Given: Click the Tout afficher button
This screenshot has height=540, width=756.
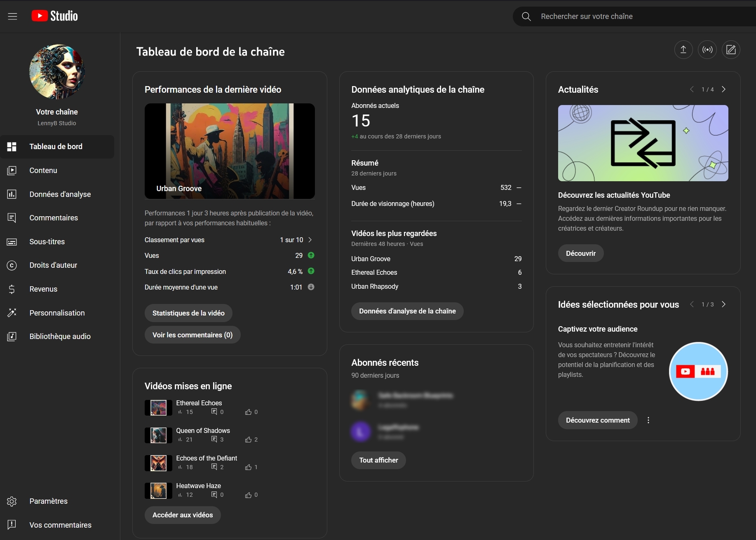Looking at the screenshot, I should click(378, 460).
